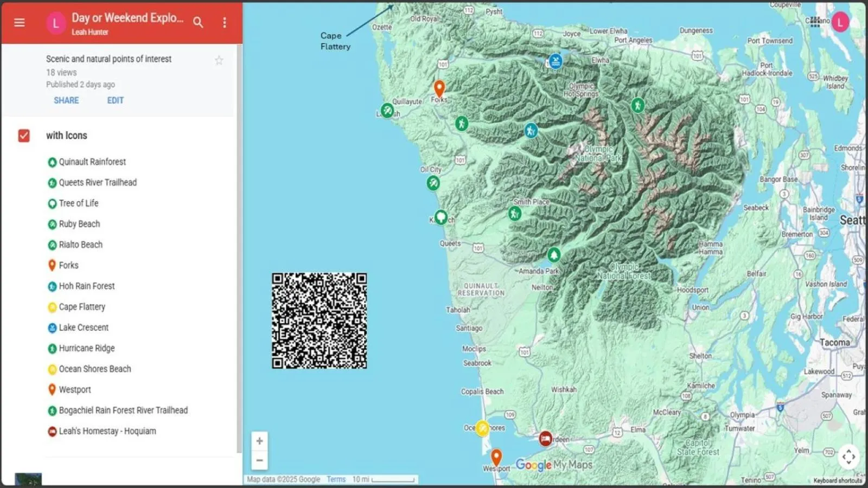Viewport: 868px width, 488px height.
Task: Click Leah Hunter's profile avatar in header
Action: [56, 22]
